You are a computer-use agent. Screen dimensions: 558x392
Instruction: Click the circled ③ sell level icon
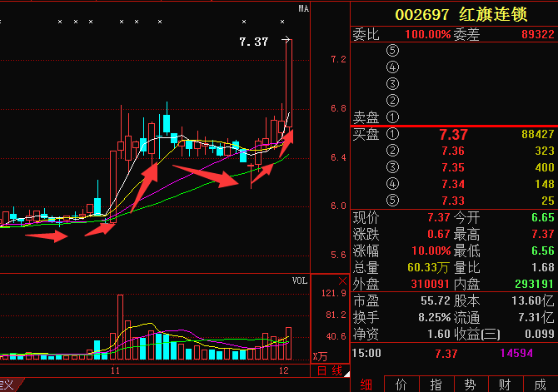[x=394, y=83]
